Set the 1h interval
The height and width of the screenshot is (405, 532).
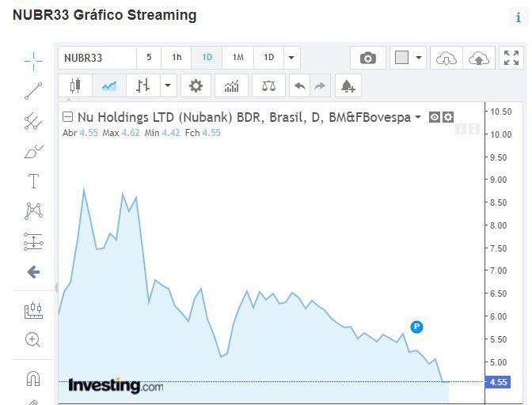[x=177, y=58]
